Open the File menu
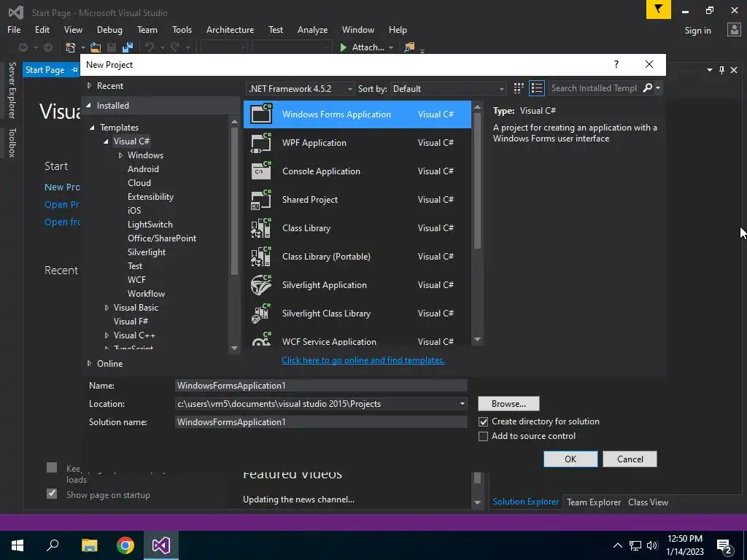Image resolution: width=747 pixels, height=560 pixels. (x=14, y=29)
